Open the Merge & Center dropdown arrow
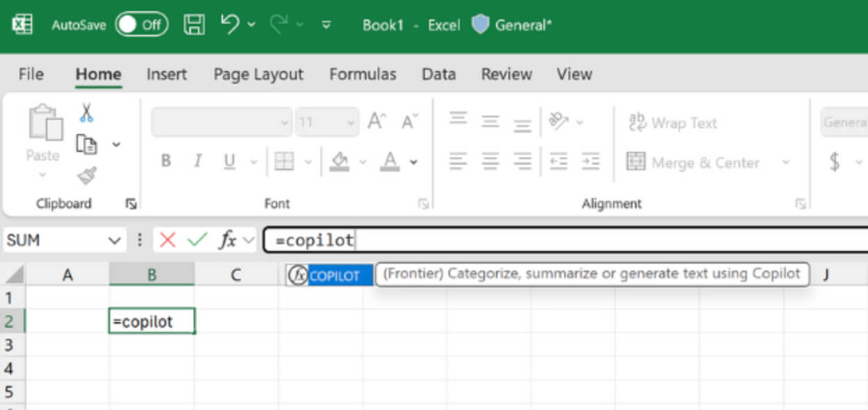 tap(786, 162)
